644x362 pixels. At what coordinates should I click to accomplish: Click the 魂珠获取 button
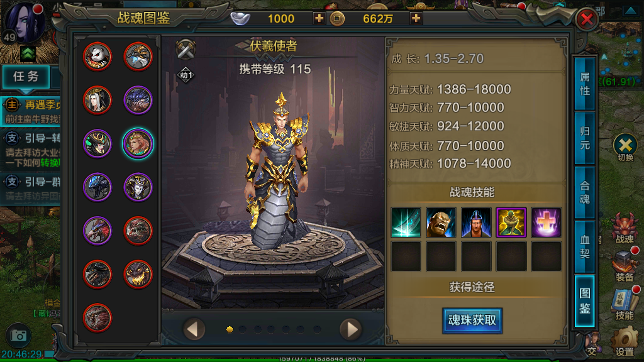pyautogui.click(x=472, y=320)
